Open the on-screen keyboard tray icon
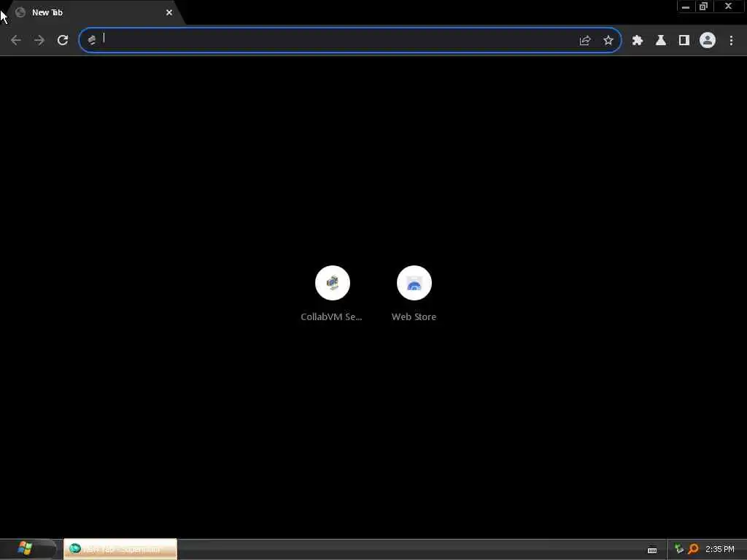Image resolution: width=747 pixels, height=560 pixels. pos(652,550)
